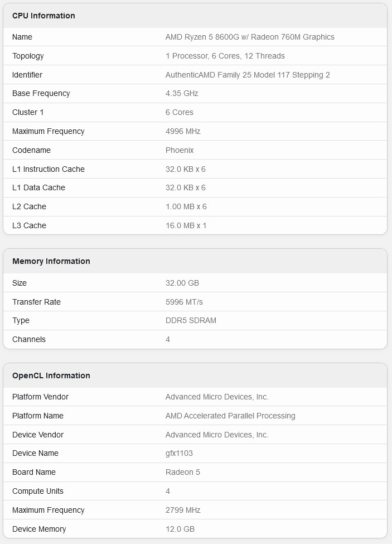This screenshot has height=544, width=392.
Task: Select the 1.00 MB x 6 value
Action: coord(186,206)
